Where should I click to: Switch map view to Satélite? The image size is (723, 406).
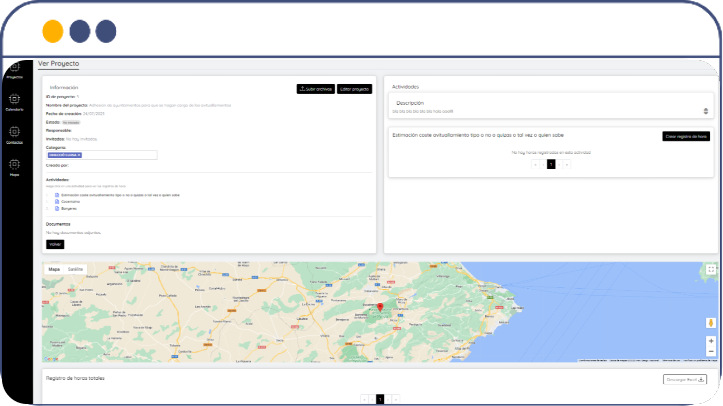point(75,269)
